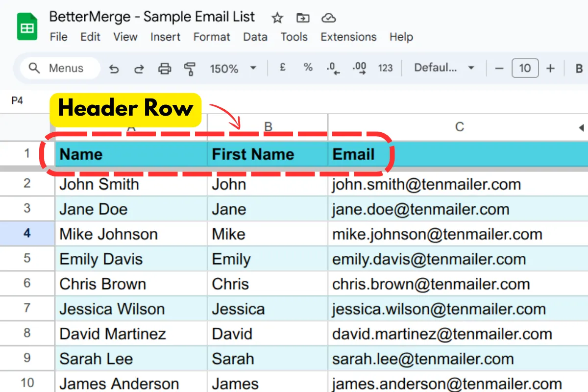
Task: Select cell david.martinez@tenmailer.com
Action: point(458,334)
